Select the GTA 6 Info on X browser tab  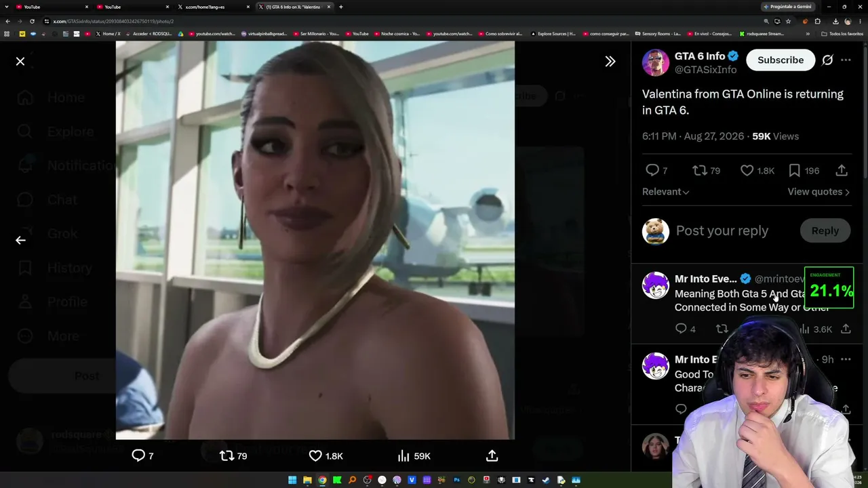(x=293, y=7)
